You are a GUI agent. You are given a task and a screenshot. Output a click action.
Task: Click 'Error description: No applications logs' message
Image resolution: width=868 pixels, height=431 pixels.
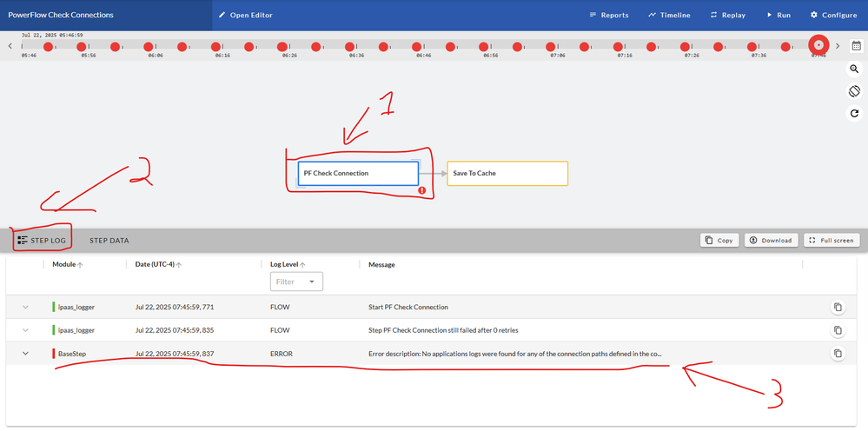tap(515, 354)
